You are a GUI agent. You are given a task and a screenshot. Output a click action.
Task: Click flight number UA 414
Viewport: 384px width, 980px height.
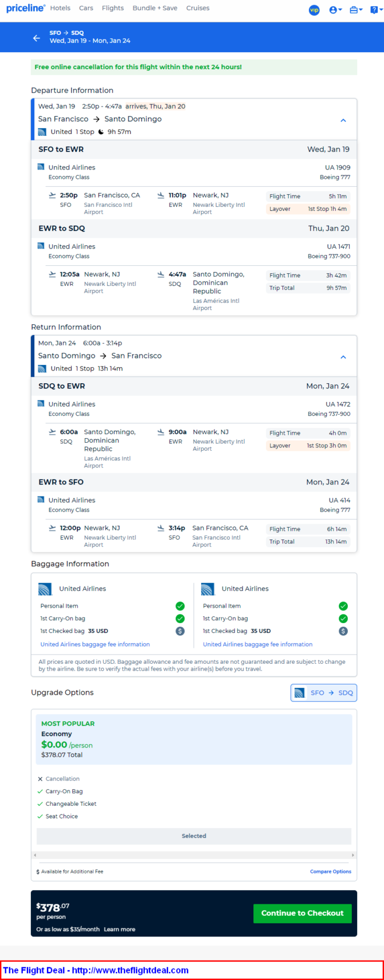(340, 500)
